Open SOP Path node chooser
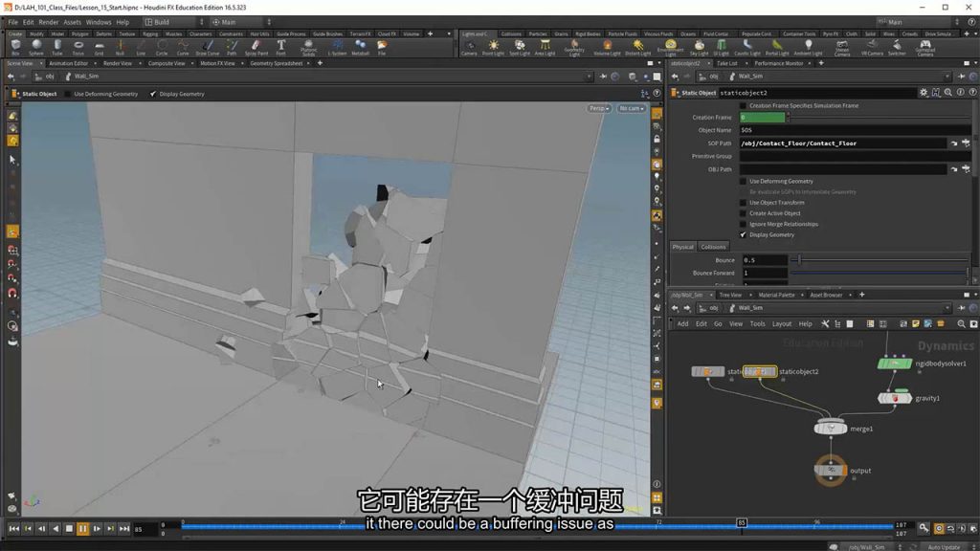Screen dimensions: 980x551 coord(966,143)
